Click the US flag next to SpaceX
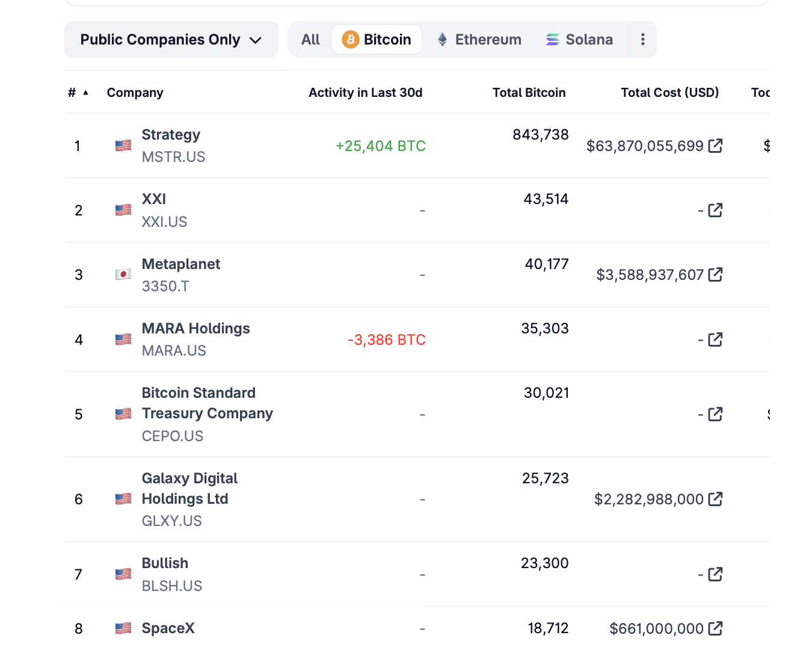The width and height of the screenshot is (812, 650). pos(123,628)
